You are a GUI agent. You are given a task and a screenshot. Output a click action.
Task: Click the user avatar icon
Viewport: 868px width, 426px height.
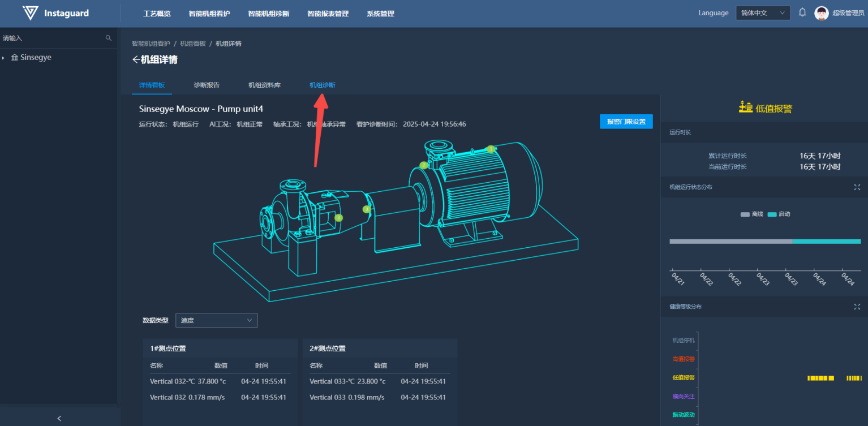(821, 13)
